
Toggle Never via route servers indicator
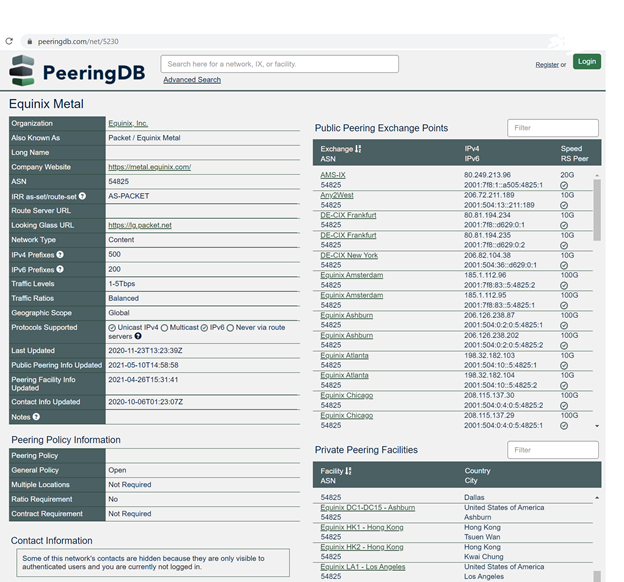click(x=230, y=328)
